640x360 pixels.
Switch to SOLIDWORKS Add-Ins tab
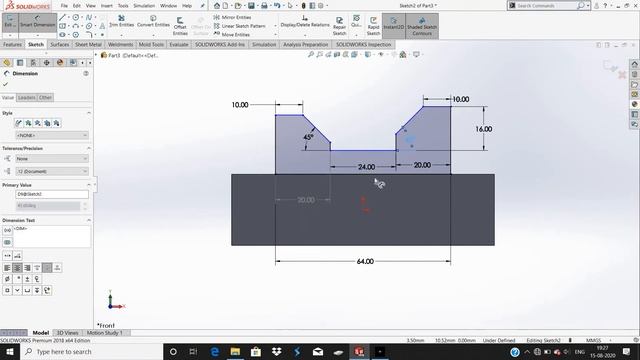(x=220, y=44)
